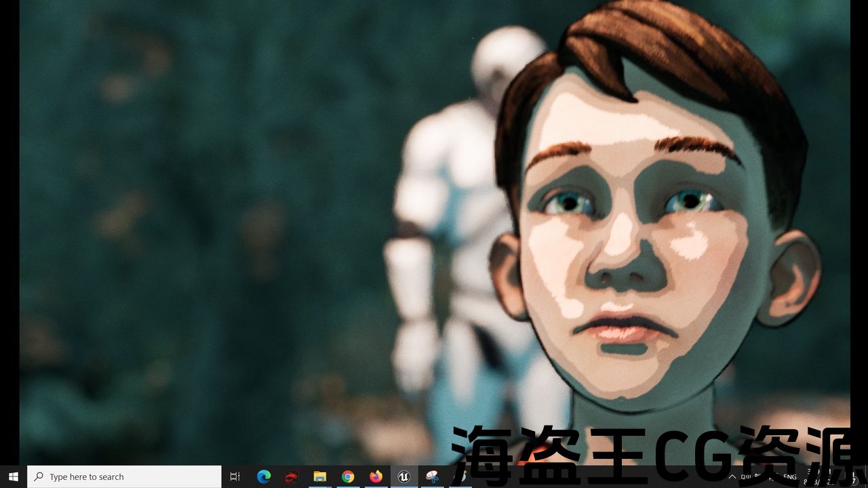The image size is (868, 488).
Task: Open the red dragon app icon
Action: pos(292,476)
